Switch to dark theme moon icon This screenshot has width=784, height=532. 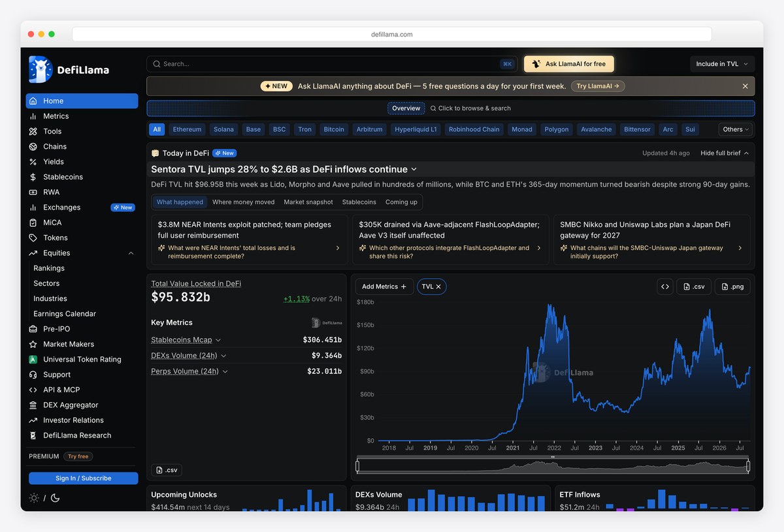pyautogui.click(x=55, y=498)
